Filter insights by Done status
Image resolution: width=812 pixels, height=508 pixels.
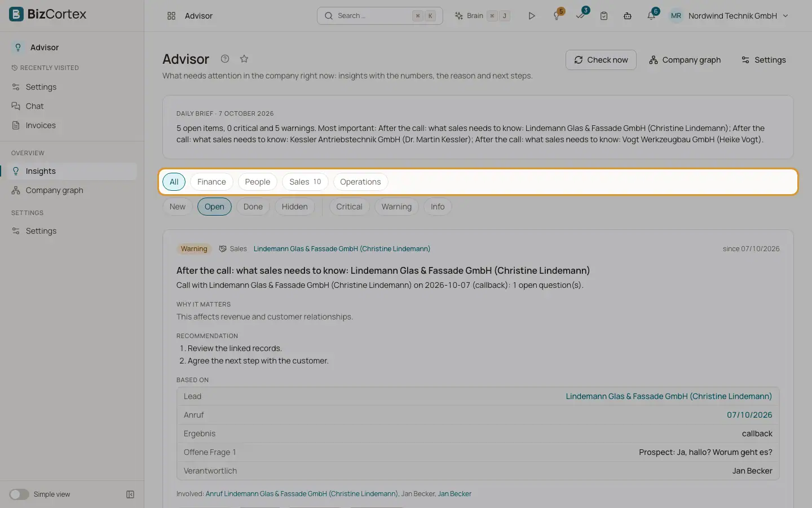pos(253,207)
